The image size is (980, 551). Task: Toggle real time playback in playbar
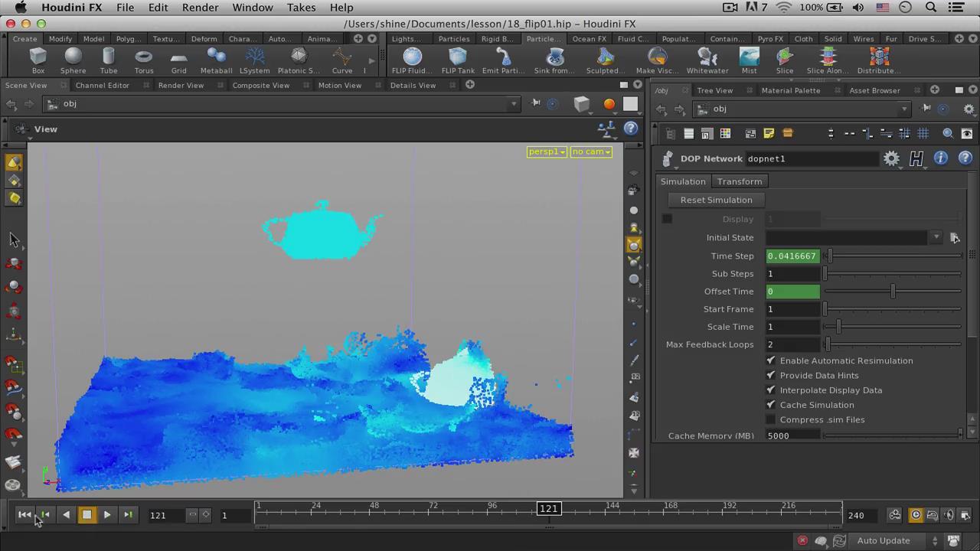click(x=916, y=515)
